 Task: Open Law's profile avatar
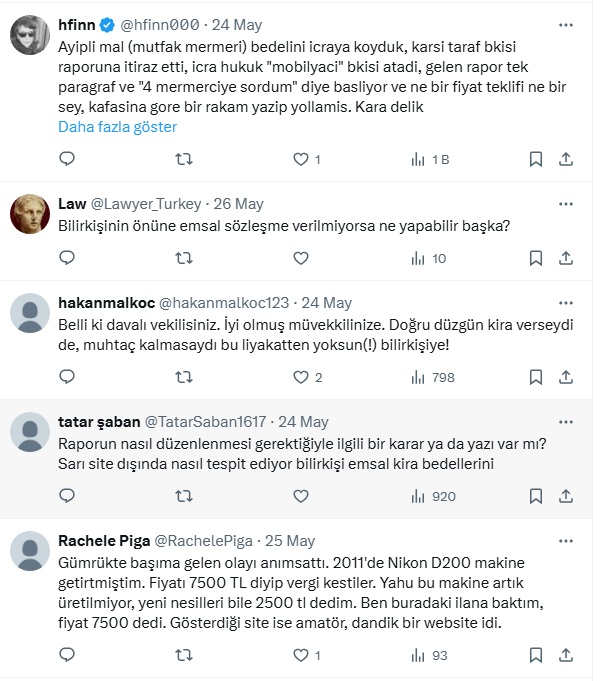coord(29,213)
